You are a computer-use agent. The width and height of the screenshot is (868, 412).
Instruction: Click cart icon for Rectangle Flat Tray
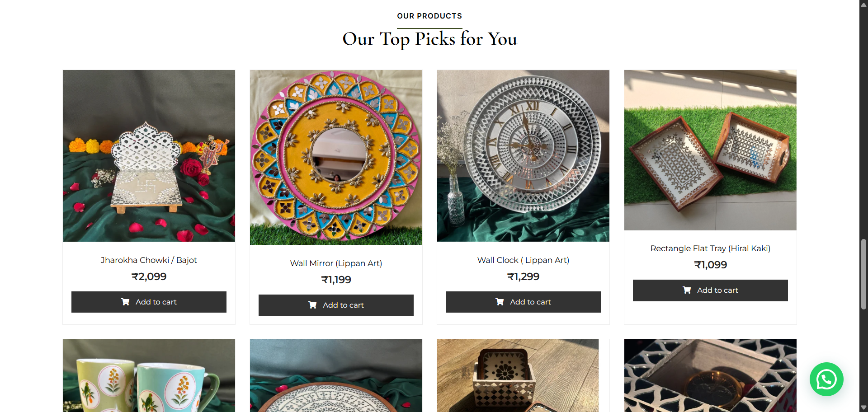(x=687, y=290)
